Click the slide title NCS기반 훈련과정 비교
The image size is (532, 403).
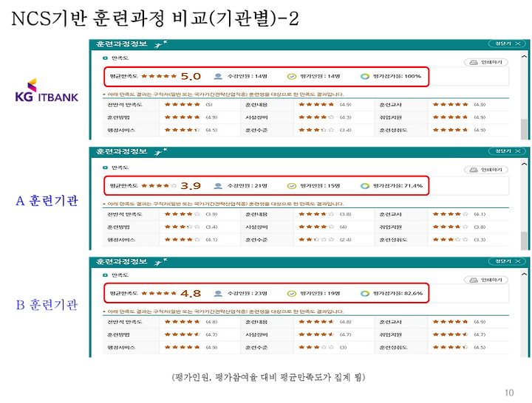click(155, 18)
